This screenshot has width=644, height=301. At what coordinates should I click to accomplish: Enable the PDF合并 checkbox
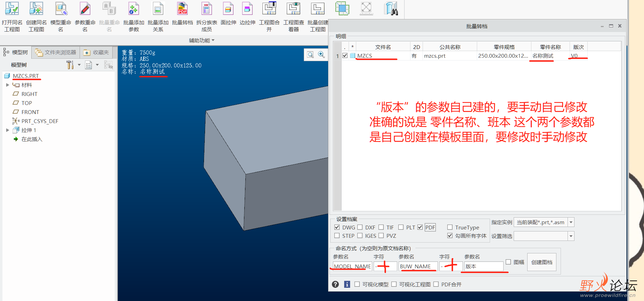pos(436,284)
